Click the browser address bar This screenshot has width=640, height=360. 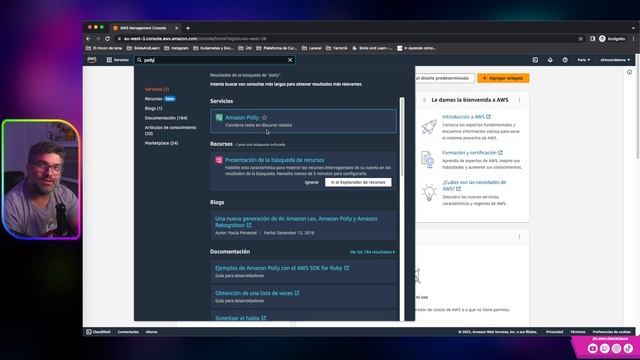pos(347,39)
